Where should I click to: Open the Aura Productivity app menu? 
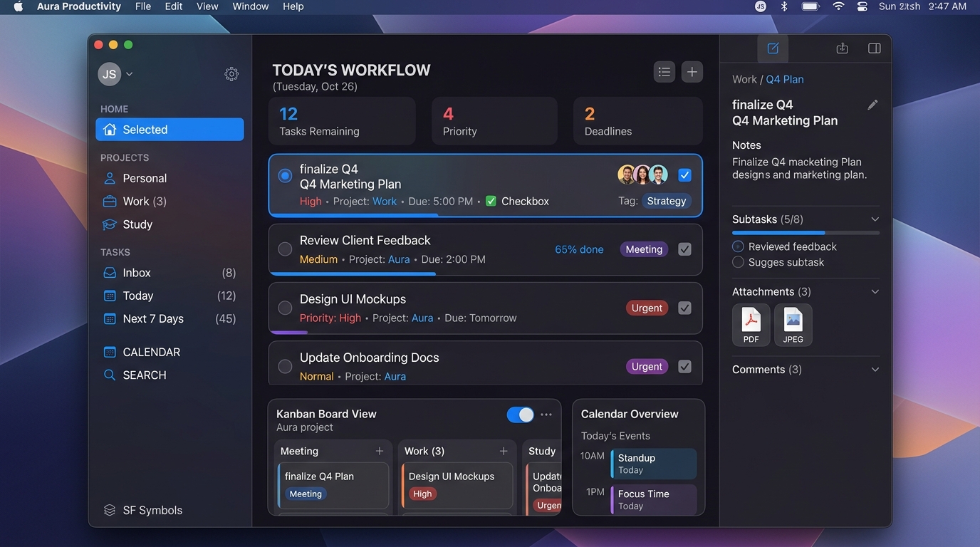(x=79, y=6)
